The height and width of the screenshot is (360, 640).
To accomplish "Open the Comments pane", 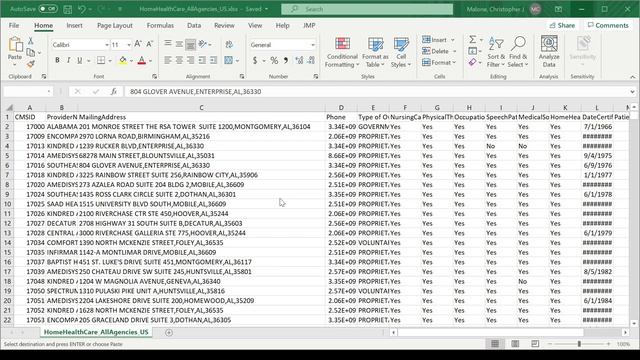I will click(x=608, y=25).
